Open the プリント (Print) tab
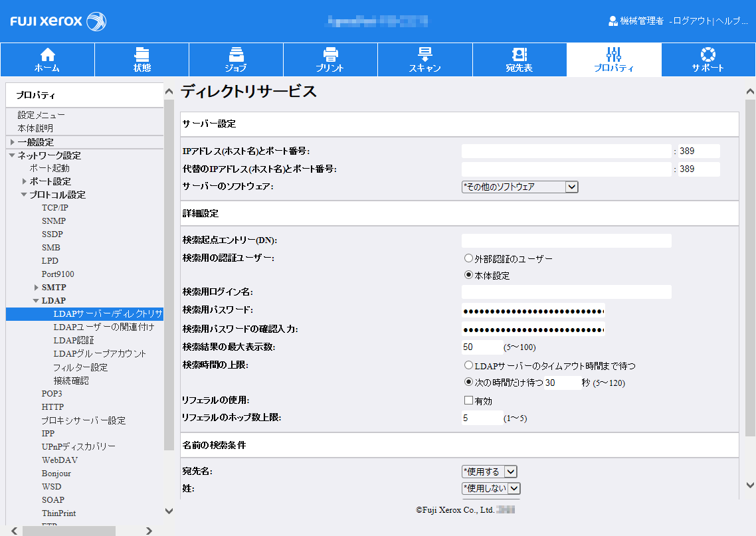The width and height of the screenshot is (756, 536). click(330, 60)
